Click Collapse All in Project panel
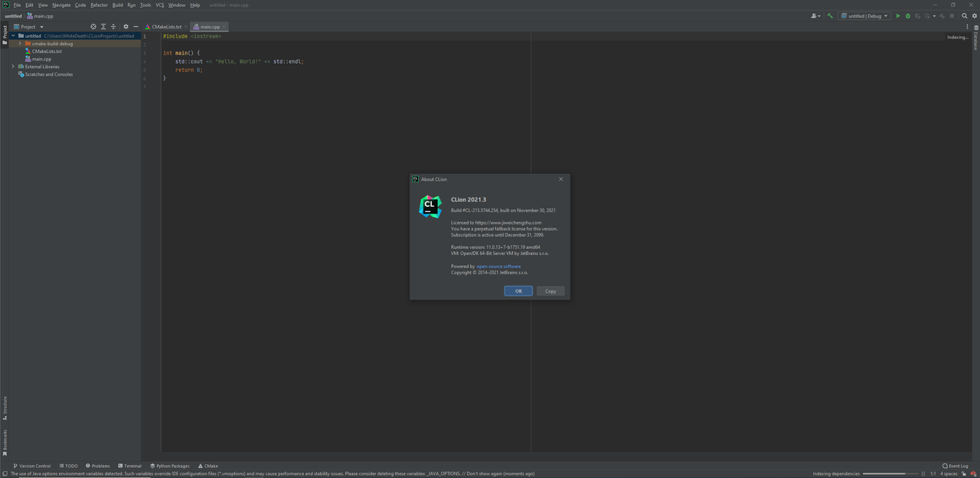Image resolution: width=980 pixels, height=478 pixels. click(x=113, y=27)
